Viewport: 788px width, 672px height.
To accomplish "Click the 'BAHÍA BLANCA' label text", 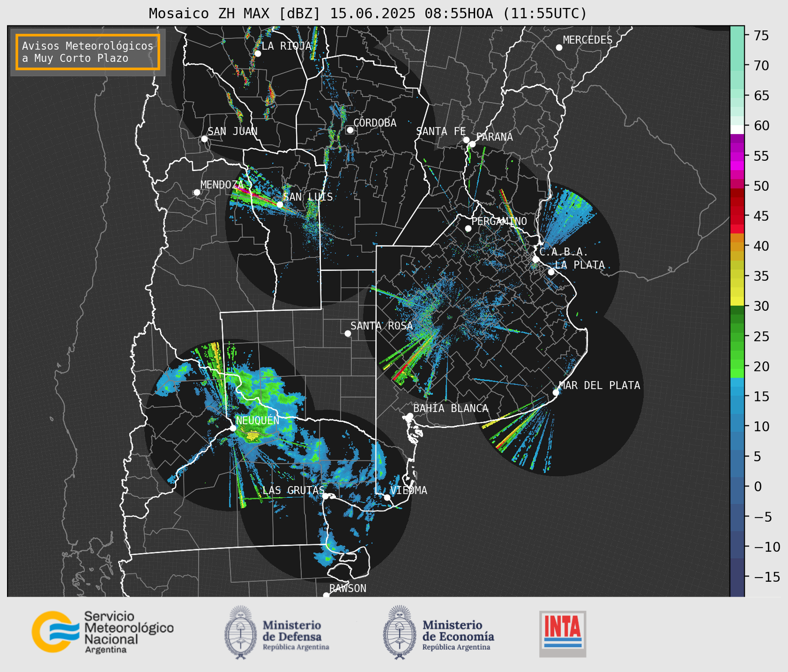I will (x=451, y=408).
